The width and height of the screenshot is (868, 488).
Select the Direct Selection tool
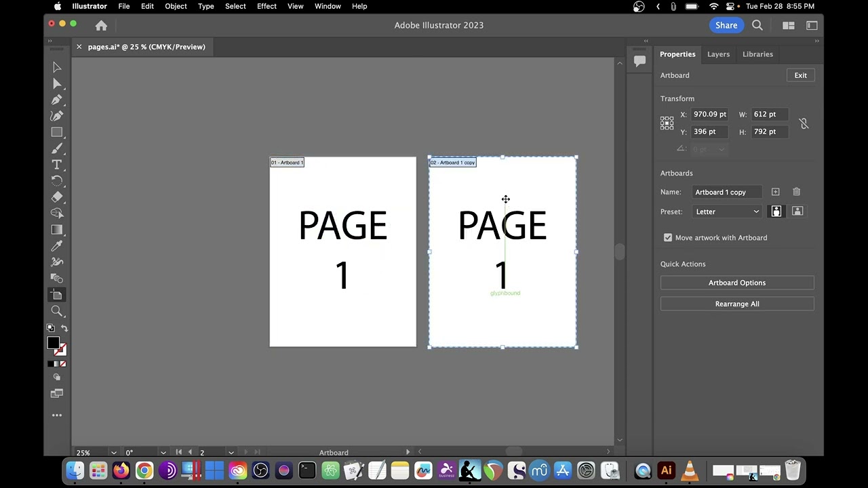[57, 83]
